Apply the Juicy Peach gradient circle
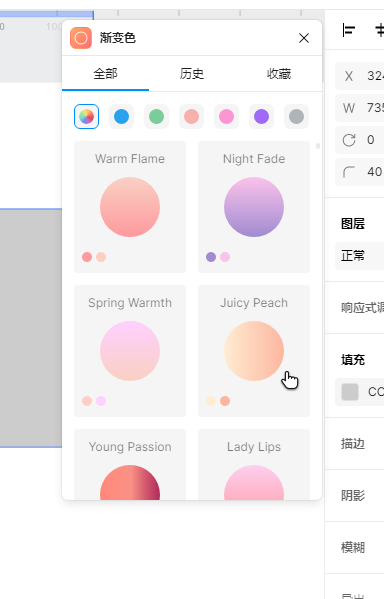Screen dimensions: 384x599 tap(254, 351)
